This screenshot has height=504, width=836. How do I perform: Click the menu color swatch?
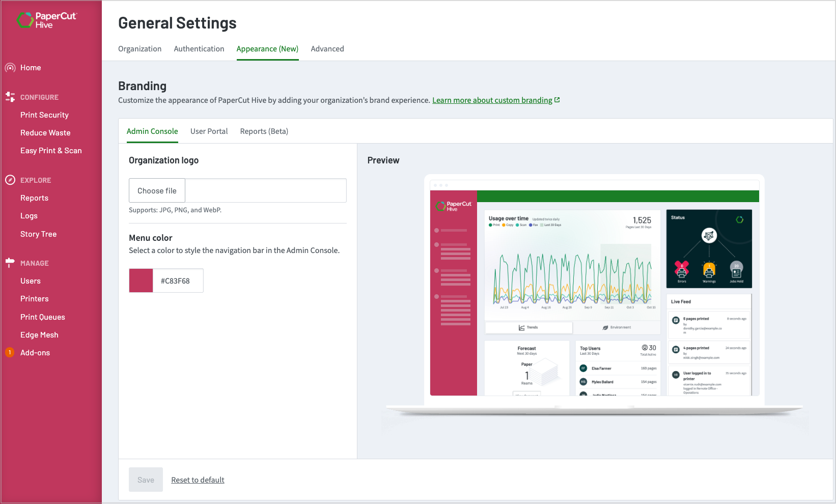click(141, 281)
